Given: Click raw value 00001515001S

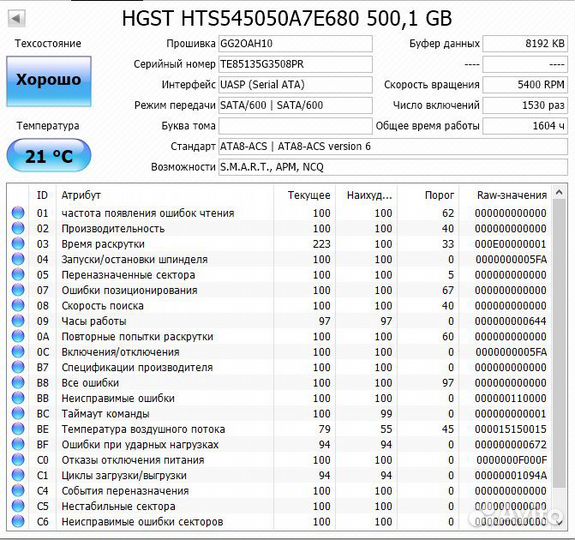Looking at the screenshot, I should [510, 429].
